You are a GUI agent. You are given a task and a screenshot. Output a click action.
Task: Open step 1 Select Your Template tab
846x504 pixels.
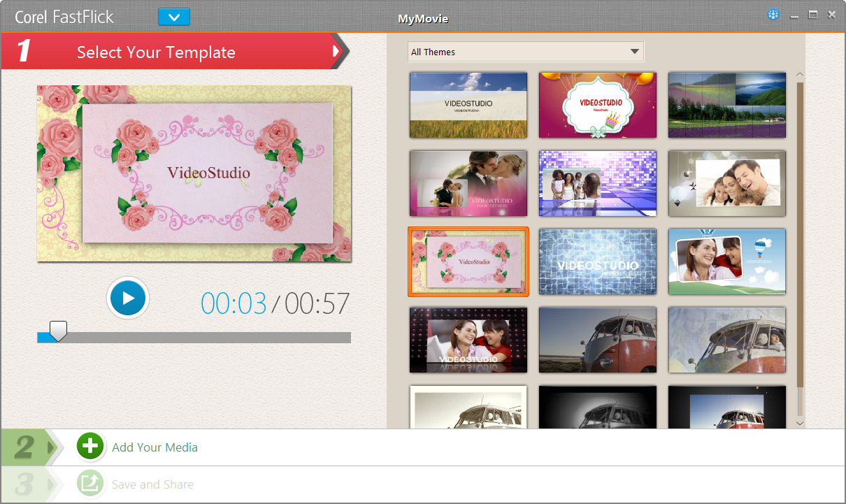pos(175,52)
